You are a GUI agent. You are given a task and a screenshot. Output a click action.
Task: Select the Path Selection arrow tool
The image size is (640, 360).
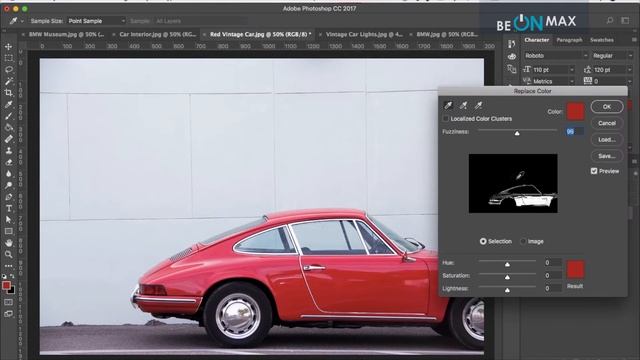[x=9, y=220]
